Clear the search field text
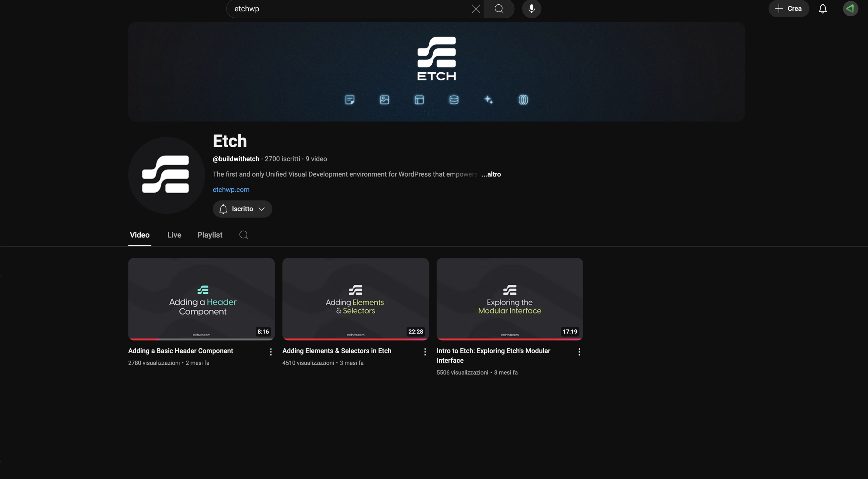Screen dimensions: 868x479 click(476, 8)
